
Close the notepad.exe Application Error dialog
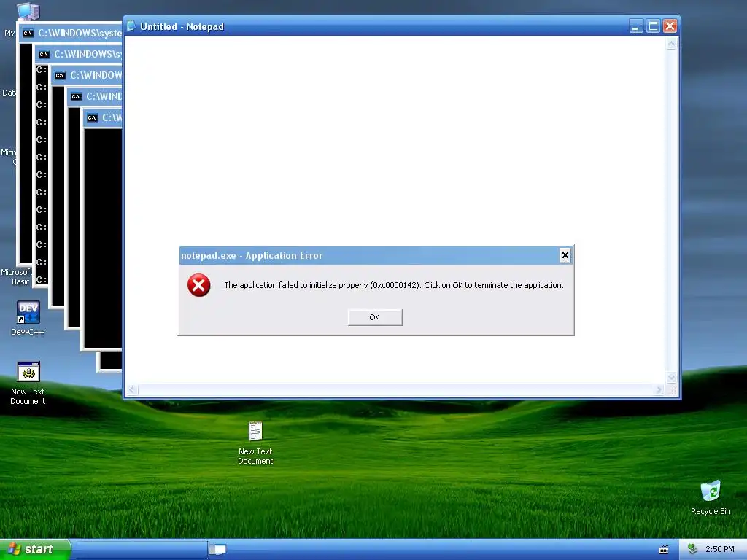(565, 255)
